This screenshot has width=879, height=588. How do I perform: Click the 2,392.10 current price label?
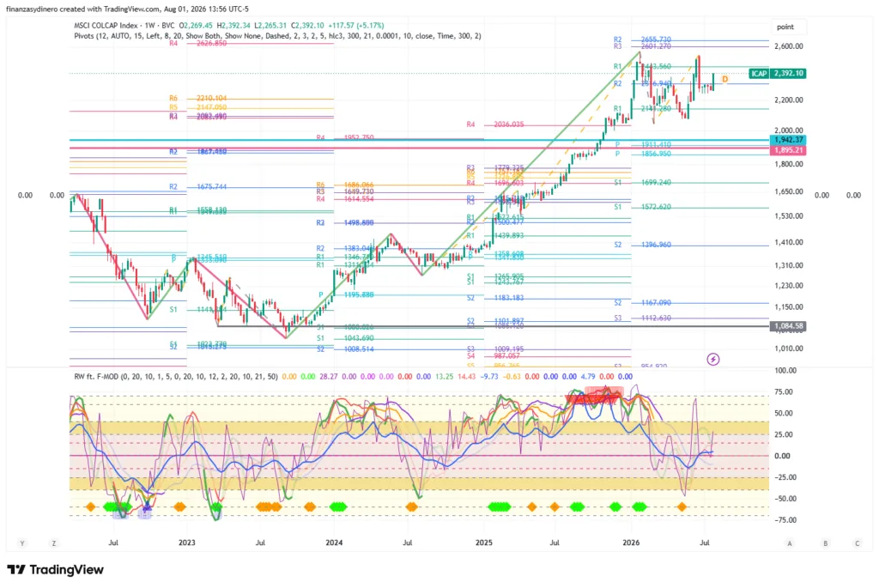pos(788,74)
